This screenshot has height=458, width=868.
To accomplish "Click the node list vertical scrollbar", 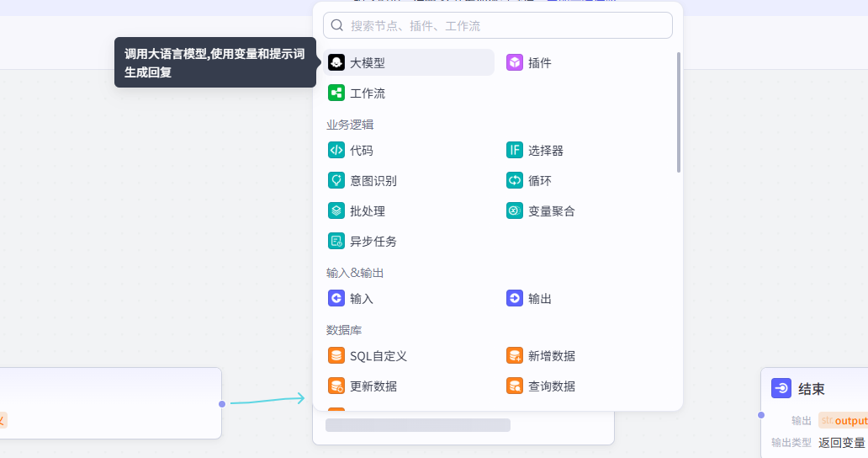I will point(679,113).
